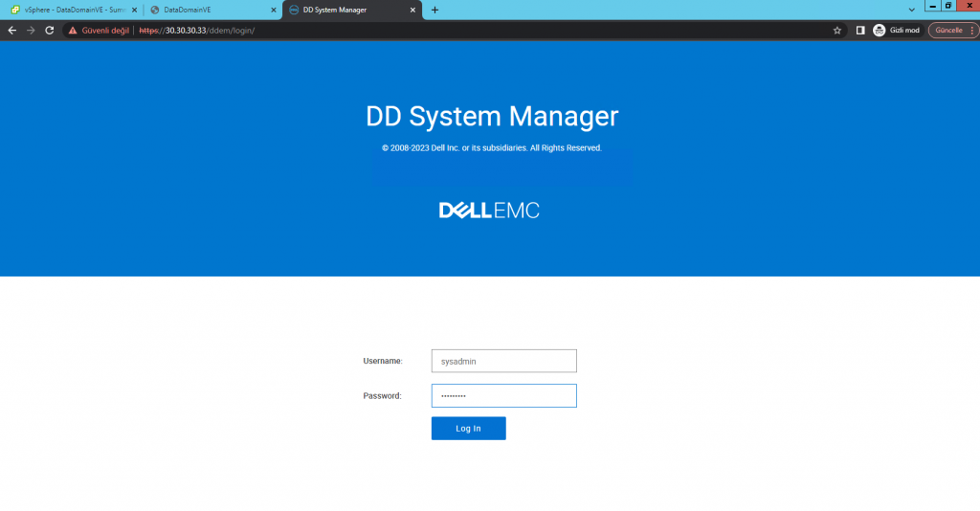Click the browser back arrow
980x511 pixels.
click(x=11, y=31)
